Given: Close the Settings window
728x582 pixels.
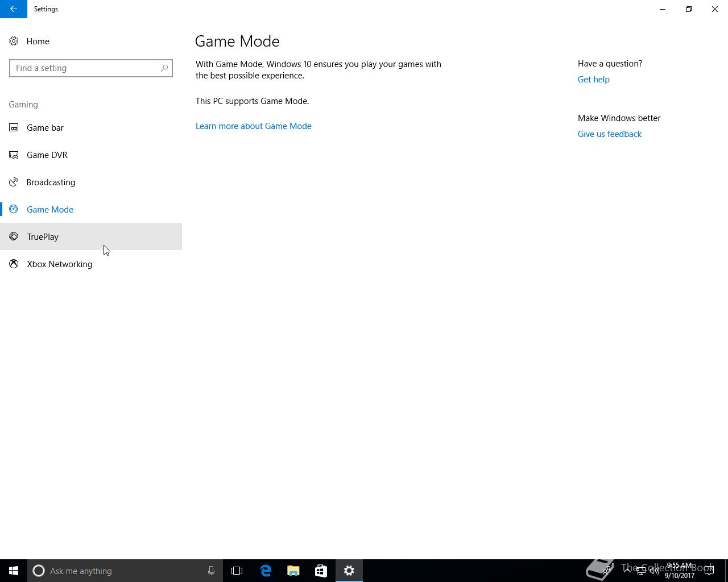Looking at the screenshot, I should click(x=715, y=9).
